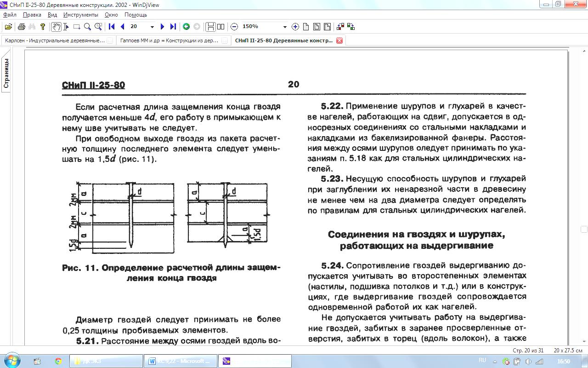Open the Вид menu
This screenshot has width=588, height=368.
[x=52, y=15]
